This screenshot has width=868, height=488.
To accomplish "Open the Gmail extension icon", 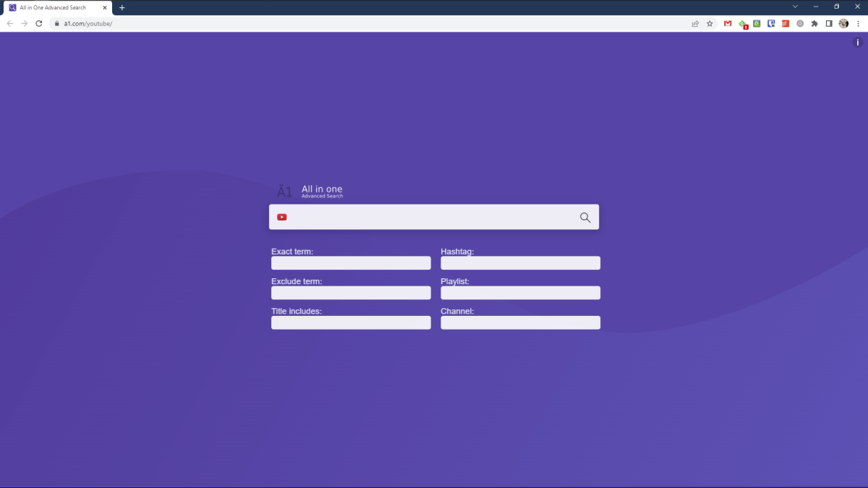I will click(728, 23).
